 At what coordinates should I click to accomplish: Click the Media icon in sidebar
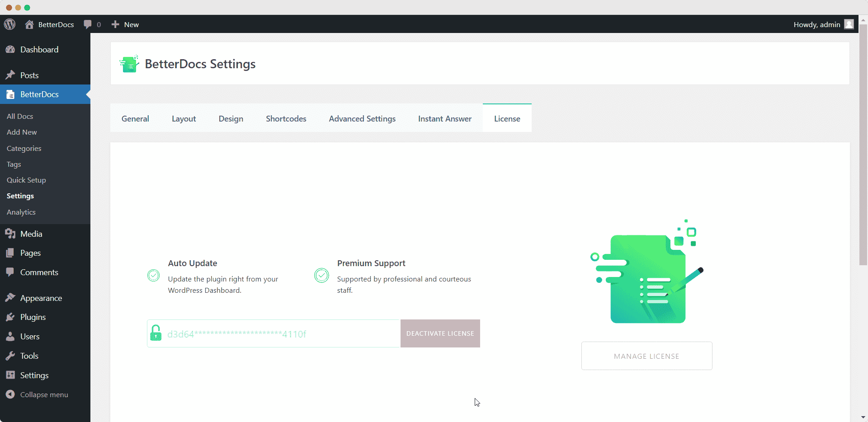click(10, 234)
